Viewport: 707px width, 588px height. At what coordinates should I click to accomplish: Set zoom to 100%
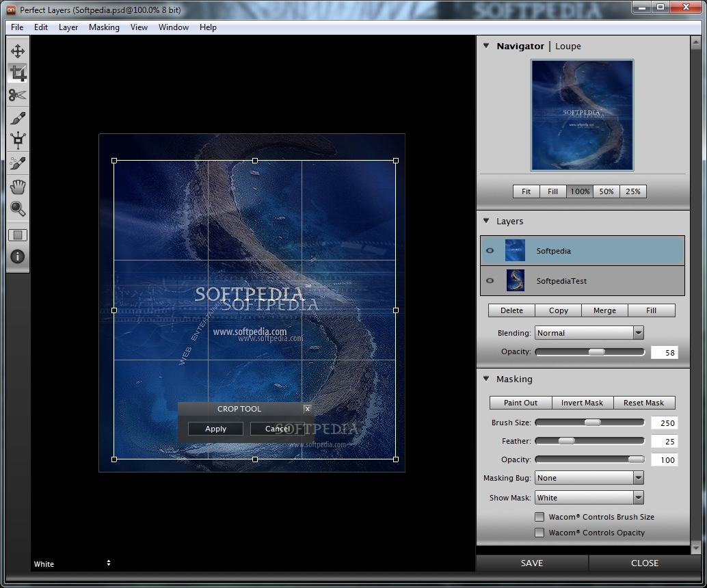[580, 191]
